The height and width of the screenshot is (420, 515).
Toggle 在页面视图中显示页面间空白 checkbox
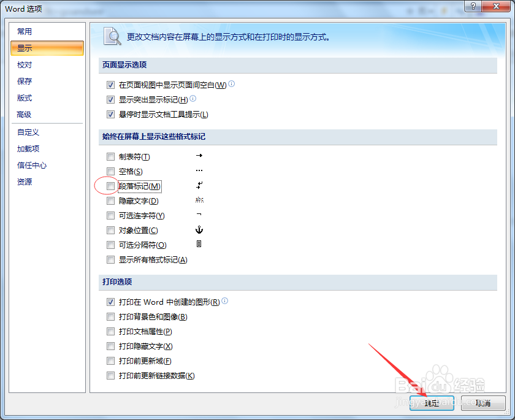point(111,85)
